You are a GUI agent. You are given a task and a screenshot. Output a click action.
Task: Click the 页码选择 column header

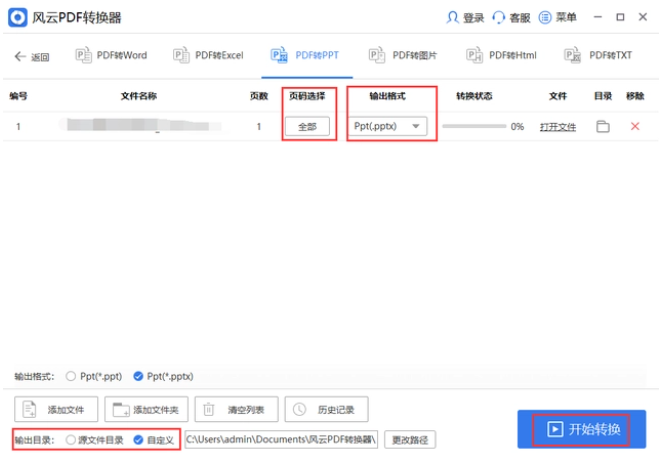click(x=307, y=96)
